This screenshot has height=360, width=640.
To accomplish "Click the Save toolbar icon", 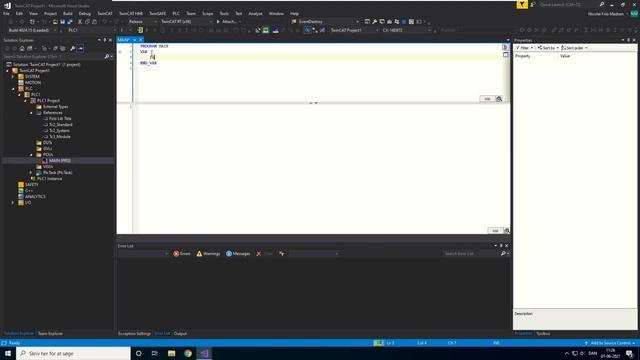I will (62, 22).
